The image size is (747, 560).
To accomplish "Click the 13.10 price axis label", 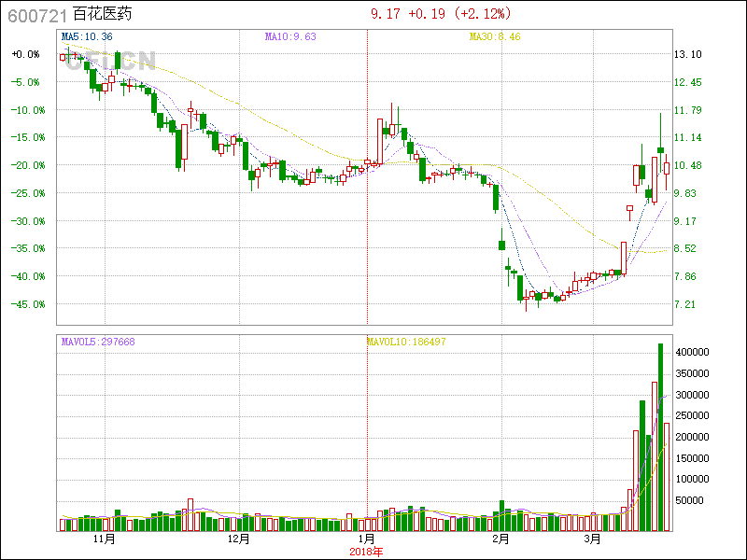I will (x=688, y=54).
